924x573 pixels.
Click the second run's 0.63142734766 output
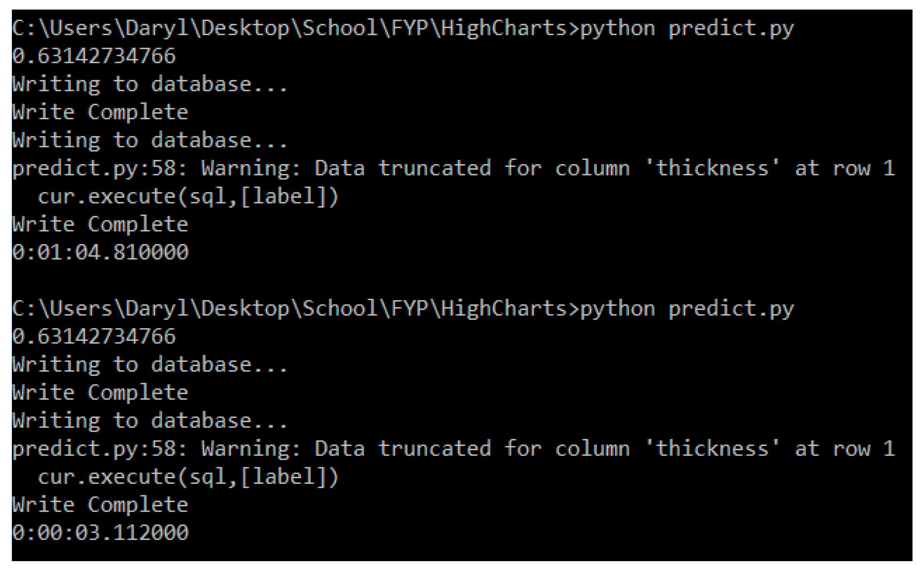tap(94, 337)
